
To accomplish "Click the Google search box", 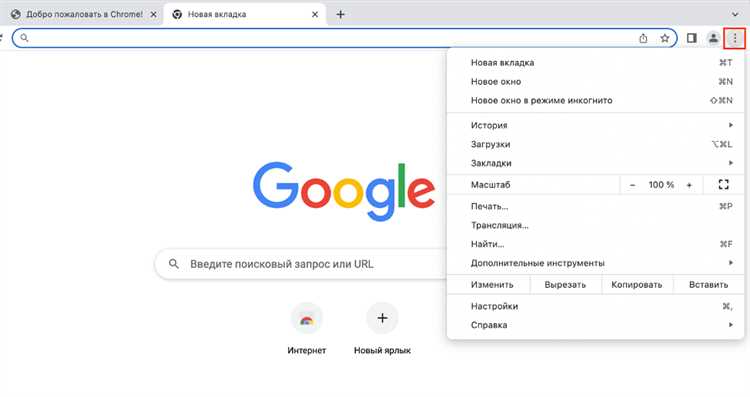I will click(x=301, y=264).
